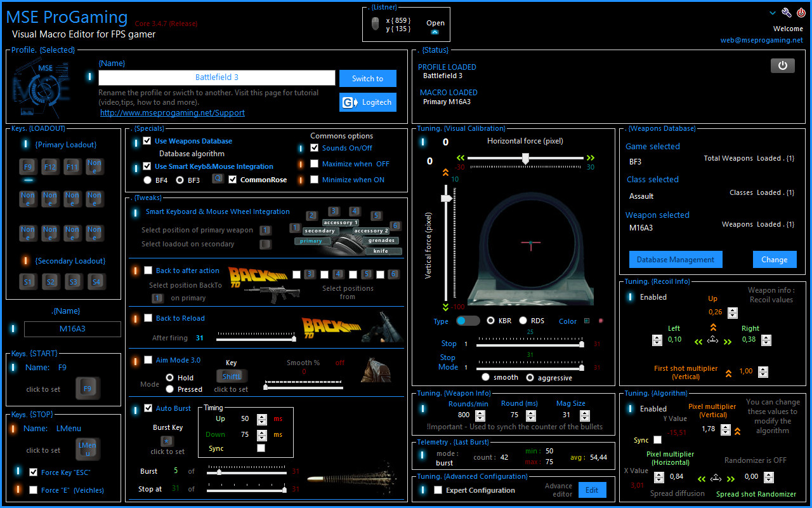Select the Pressed mode radio button

pyautogui.click(x=170, y=389)
